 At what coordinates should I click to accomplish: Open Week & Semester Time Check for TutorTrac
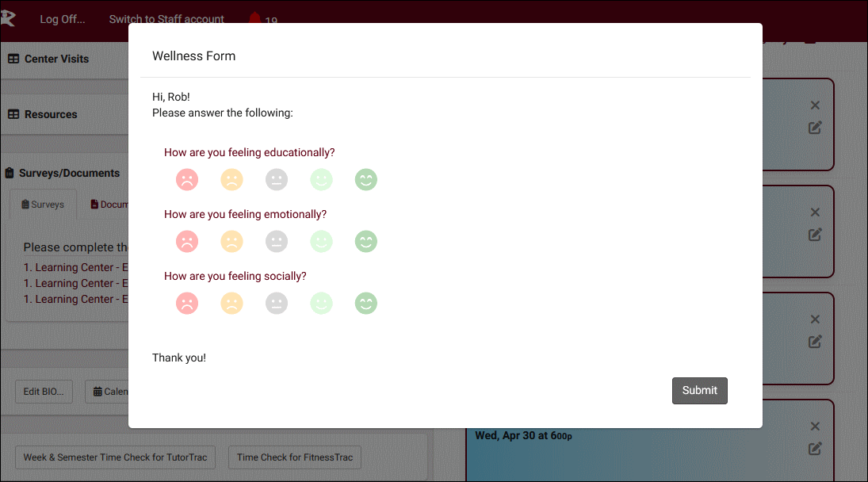pos(115,457)
